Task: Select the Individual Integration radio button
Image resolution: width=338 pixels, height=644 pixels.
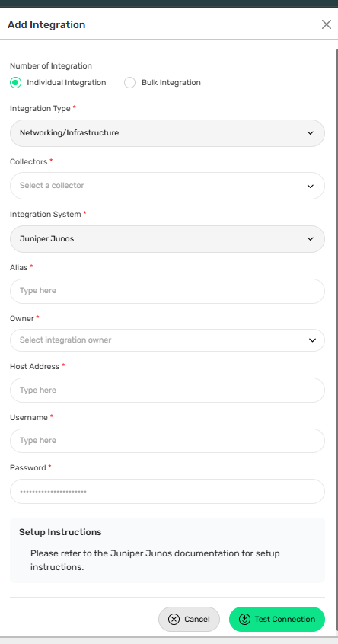Action: coord(16,82)
